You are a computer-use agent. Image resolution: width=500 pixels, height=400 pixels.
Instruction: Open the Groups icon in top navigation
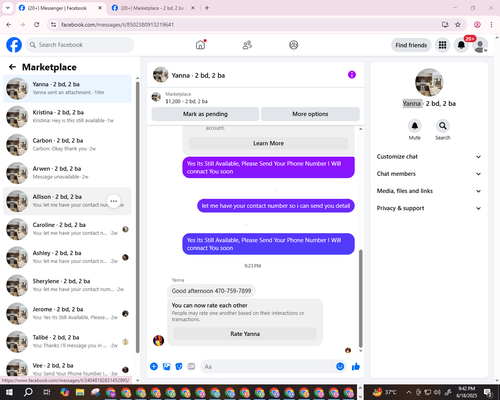click(294, 45)
